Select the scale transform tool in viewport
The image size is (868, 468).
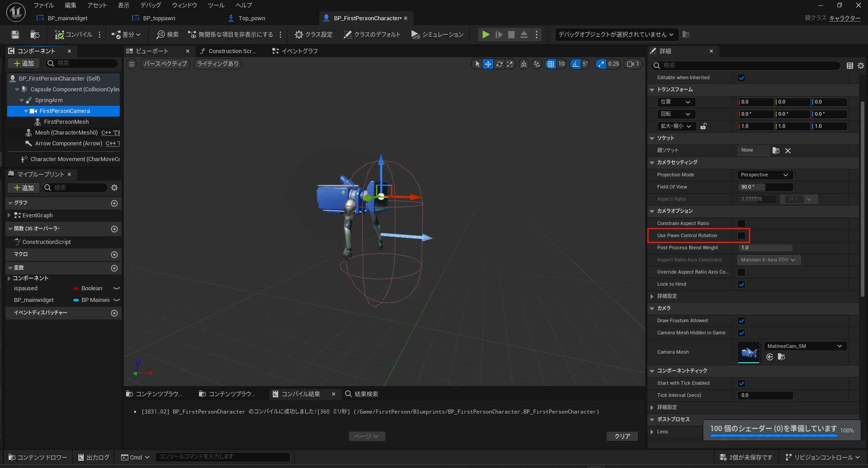(510, 64)
